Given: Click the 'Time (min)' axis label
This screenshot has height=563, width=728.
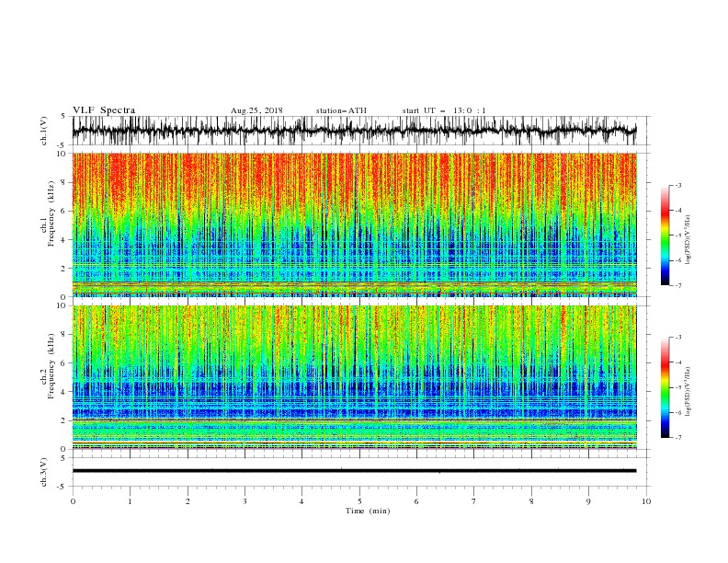Looking at the screenshot, I should [368, 511].
